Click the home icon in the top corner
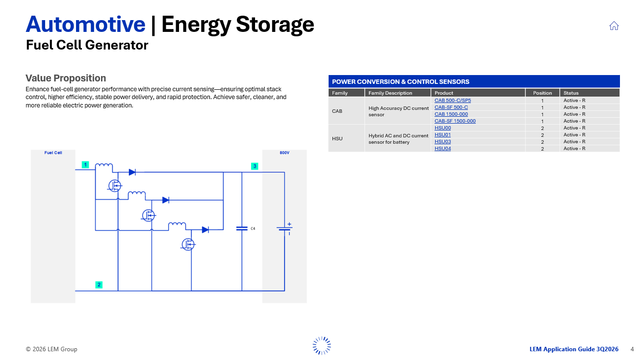 tap(614, 26)
